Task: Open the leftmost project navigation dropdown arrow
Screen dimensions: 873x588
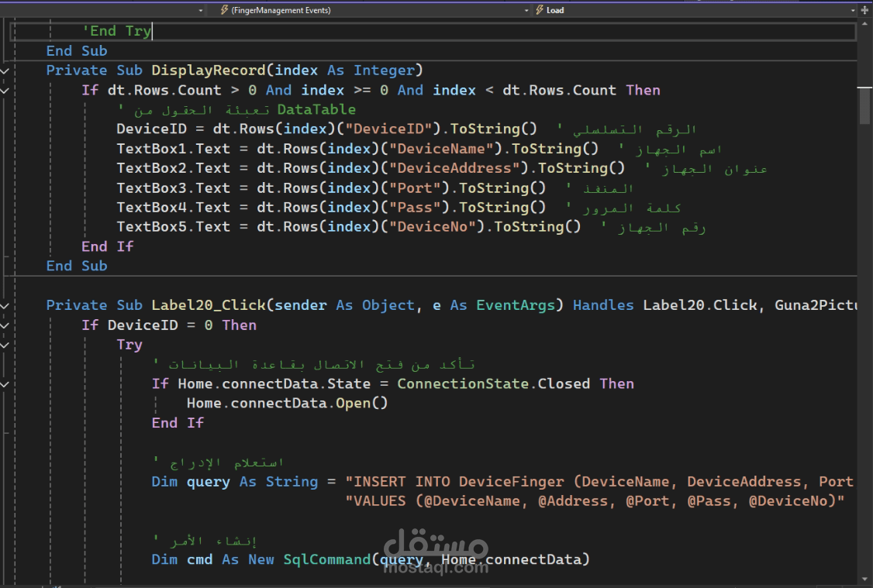Action: 201,10
